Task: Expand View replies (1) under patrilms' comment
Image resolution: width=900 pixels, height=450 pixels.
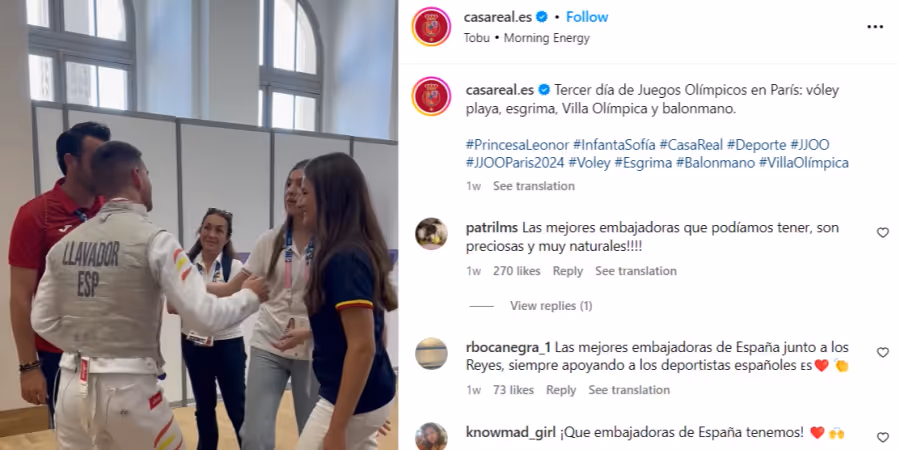Action: point(550,306)
